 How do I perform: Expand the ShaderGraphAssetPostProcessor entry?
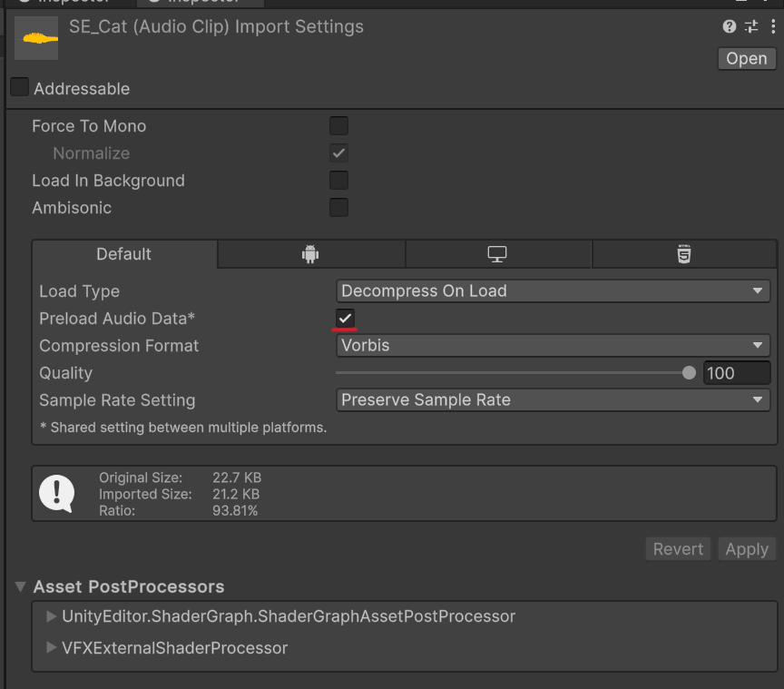pyautogui.click(x=51, y=616)
